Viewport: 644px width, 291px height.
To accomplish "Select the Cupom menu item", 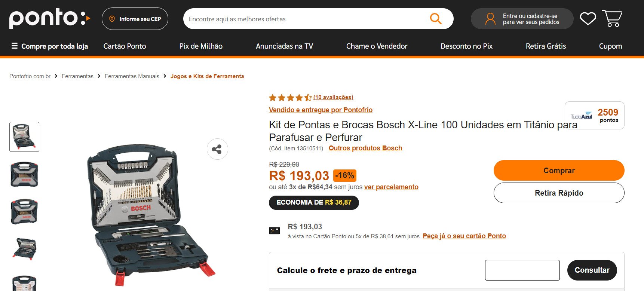I will tap(610, 46).
